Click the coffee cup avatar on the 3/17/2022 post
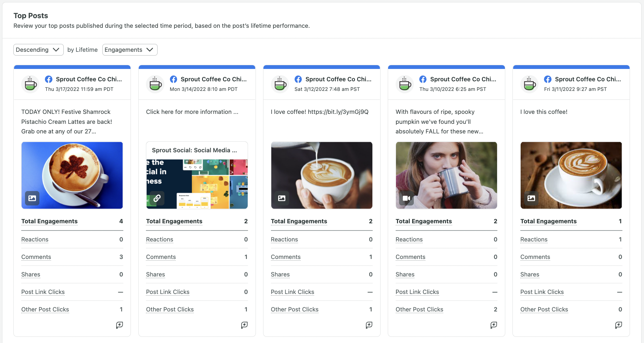Screen dimensions: 644x343 click(30, 84)
